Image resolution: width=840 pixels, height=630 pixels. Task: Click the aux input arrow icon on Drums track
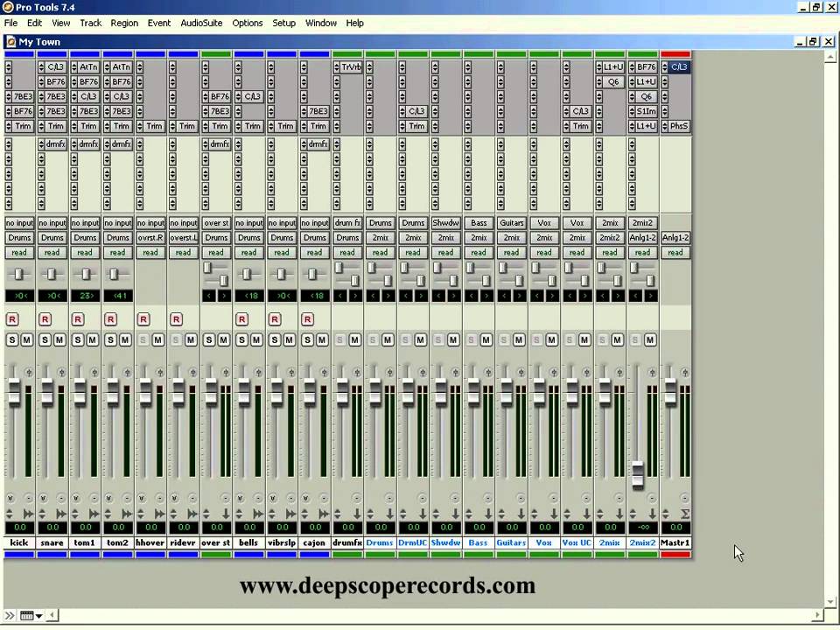pos(389,514)
